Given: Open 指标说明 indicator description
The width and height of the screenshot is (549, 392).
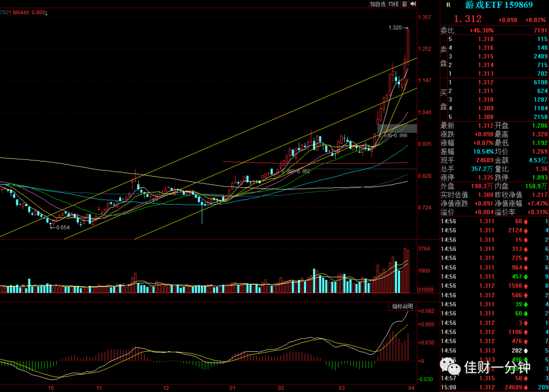Looking at the screenshot, I should 403,306.
